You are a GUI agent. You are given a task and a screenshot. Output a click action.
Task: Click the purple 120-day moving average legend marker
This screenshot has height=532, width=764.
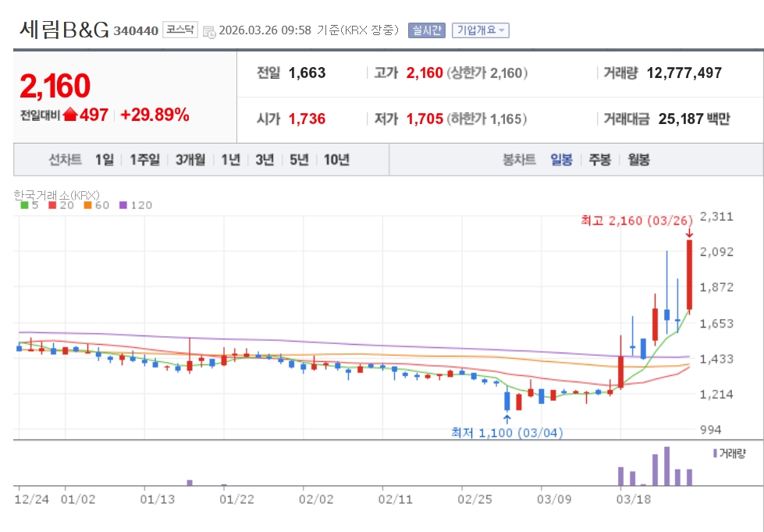[123, 205]
